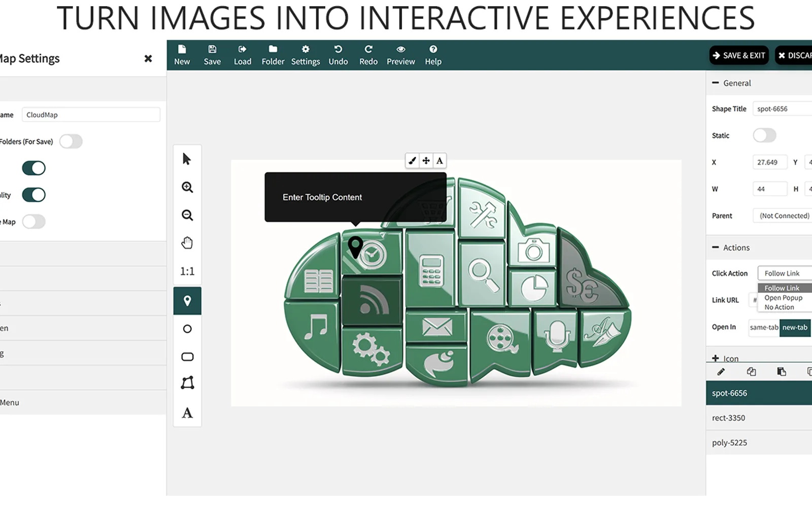Turn off the switch directly above Map toggle

(x=33, y=195)
